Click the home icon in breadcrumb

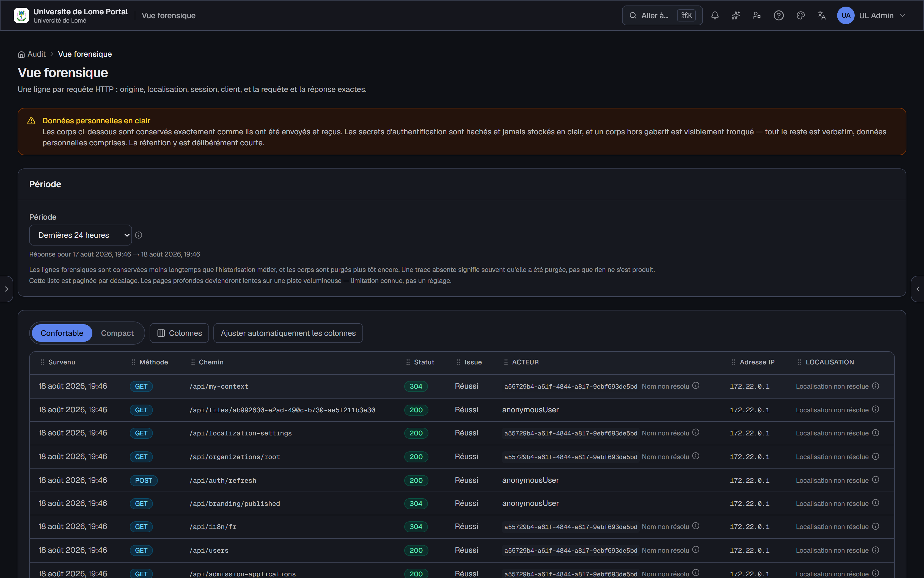[x=21, y=54]
